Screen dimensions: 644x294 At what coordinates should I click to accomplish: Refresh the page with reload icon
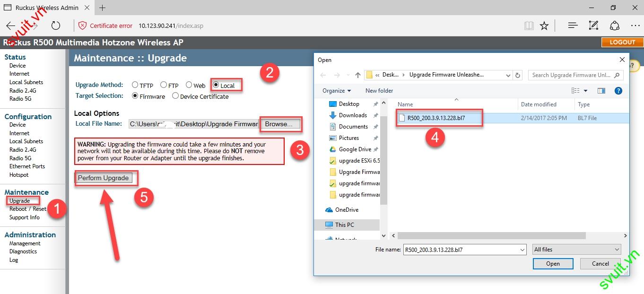tap(56, 26)
